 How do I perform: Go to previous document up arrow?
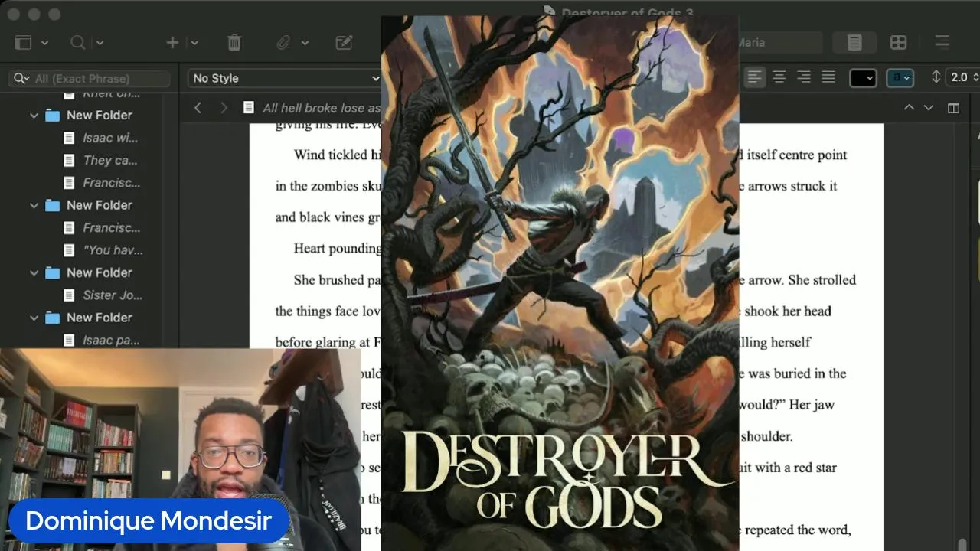coord(909,108)
